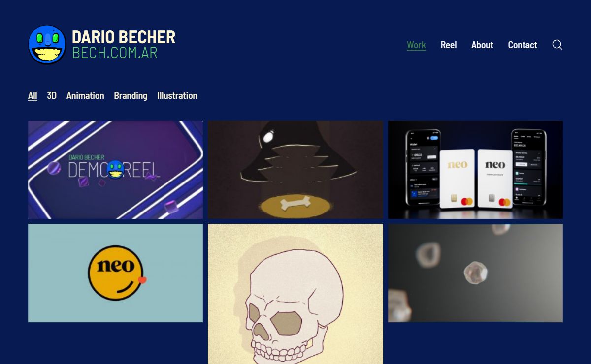Filter by Illustration
The image size is (591, 364).
coord(177,95)
